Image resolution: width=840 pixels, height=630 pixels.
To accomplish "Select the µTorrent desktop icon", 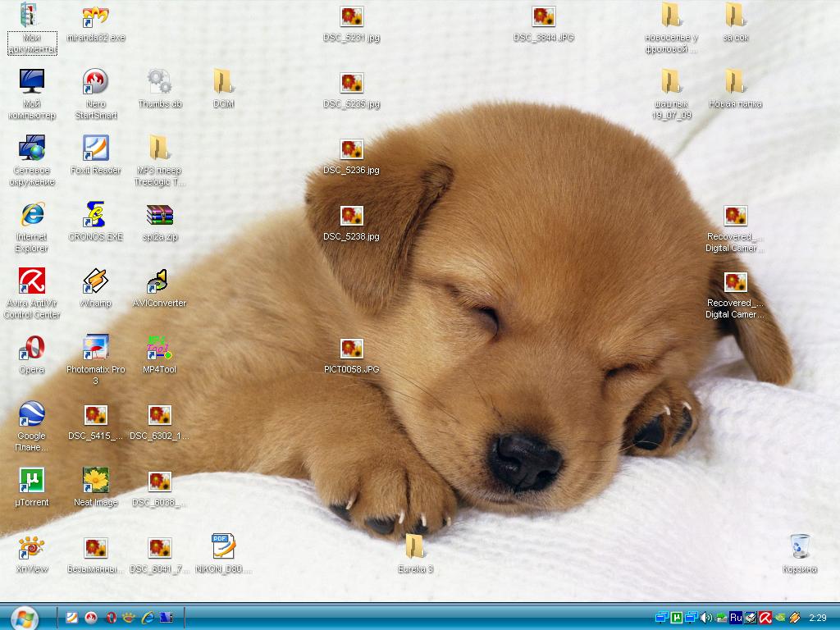I will (32, 481).
